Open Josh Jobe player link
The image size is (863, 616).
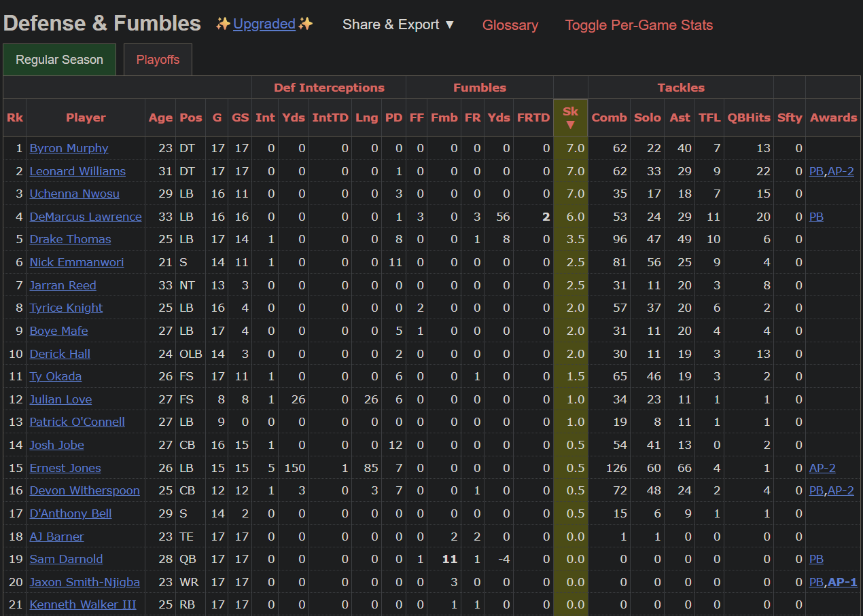[56, 445]
